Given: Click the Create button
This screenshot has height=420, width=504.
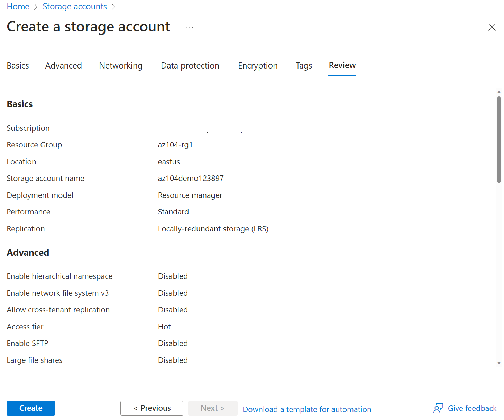Looking at the screenshot, I should tap(31, 408).
